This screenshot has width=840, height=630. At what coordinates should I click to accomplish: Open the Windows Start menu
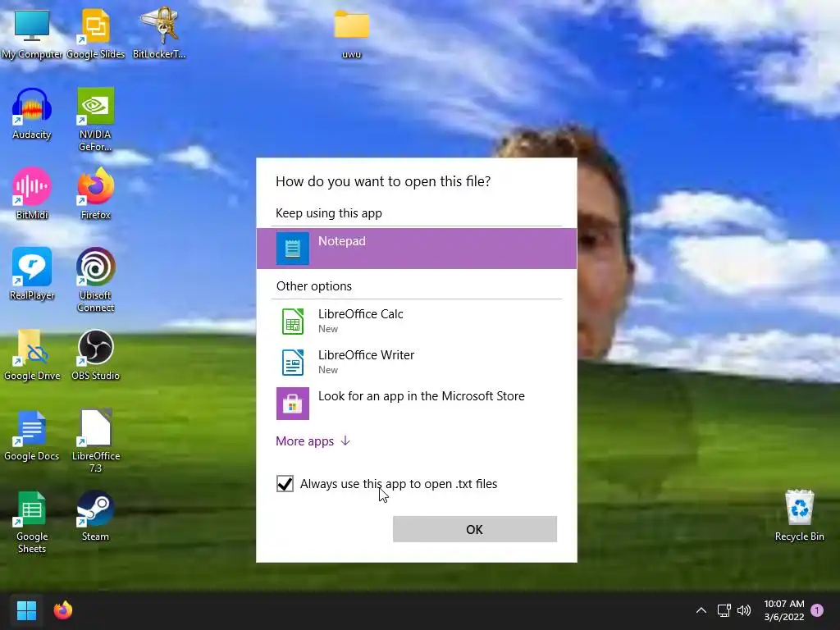pos(26,610)
